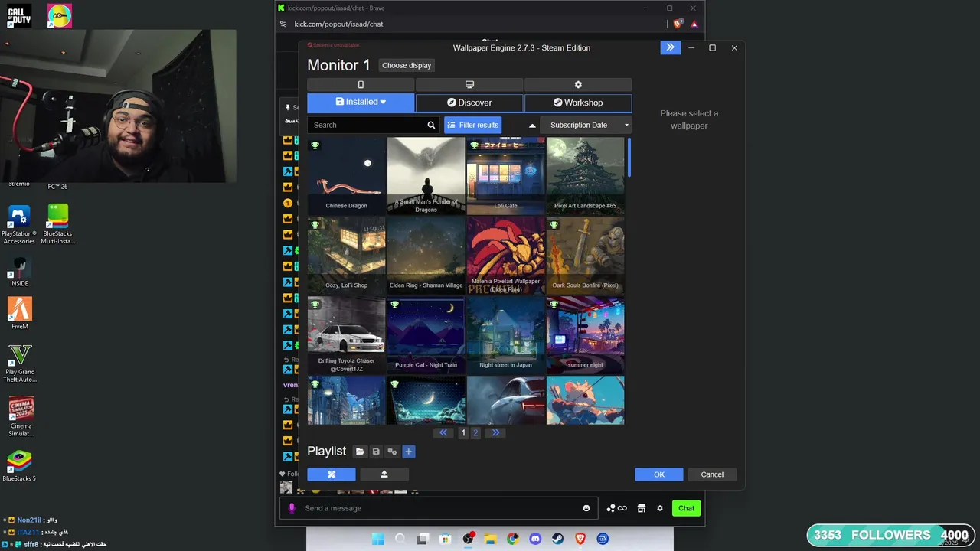The width and height of the screenshot is (980, 551).
Task: Select Elden Ring - Shaman Village wallpaper
Action: click(x=426, y=256)
